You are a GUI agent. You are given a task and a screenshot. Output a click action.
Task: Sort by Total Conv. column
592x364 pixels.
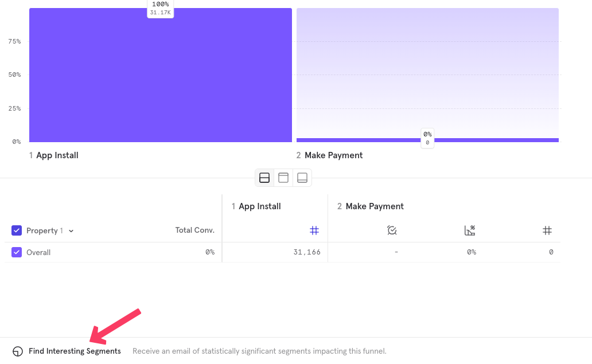point(194,230)
